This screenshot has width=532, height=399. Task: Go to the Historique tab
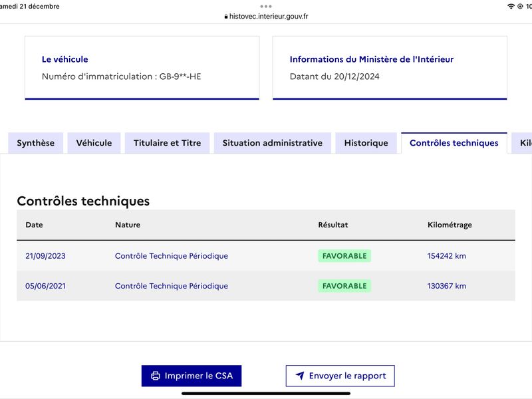(366, 143)
